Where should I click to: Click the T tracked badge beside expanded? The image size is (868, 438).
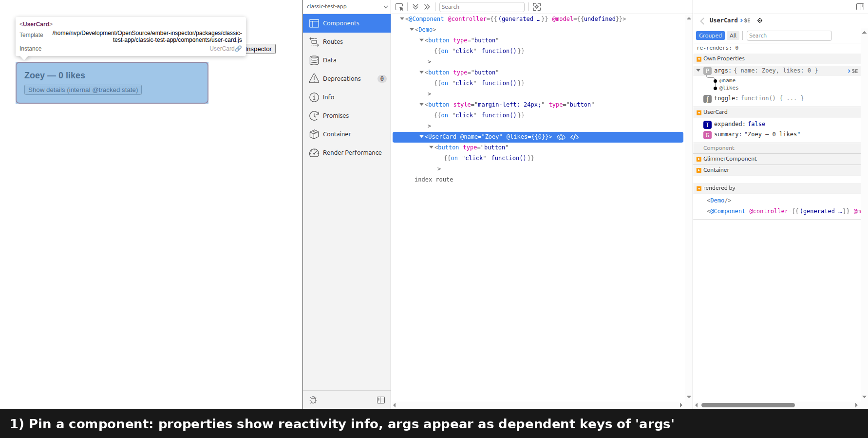[707, 125]
